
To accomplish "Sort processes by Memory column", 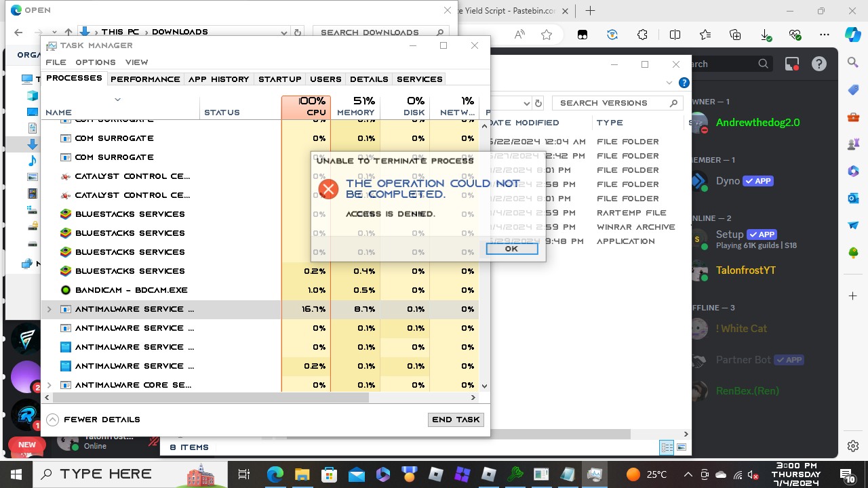I will [355, 107].
